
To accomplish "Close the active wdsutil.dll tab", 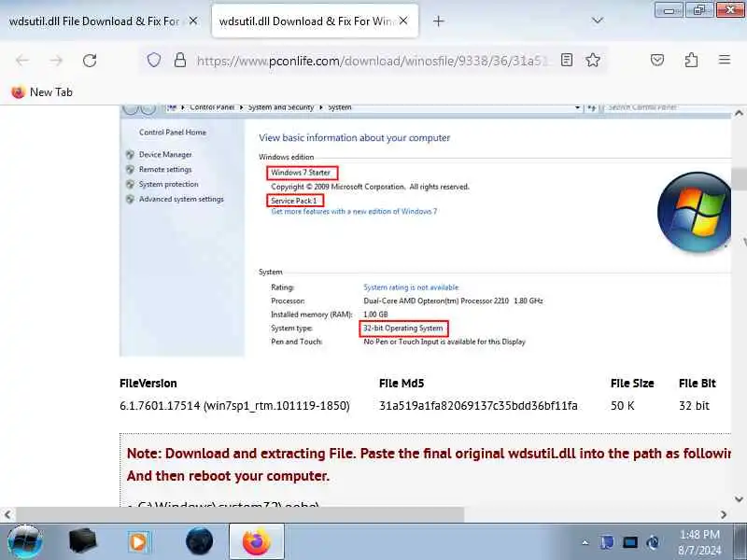I will click(x=403, y=21).
